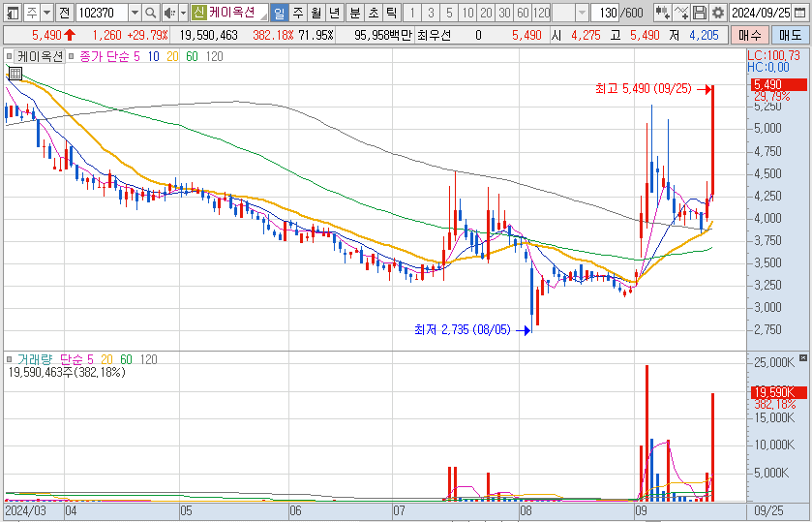Switch to the 주 weekly period

click(298, 13)
